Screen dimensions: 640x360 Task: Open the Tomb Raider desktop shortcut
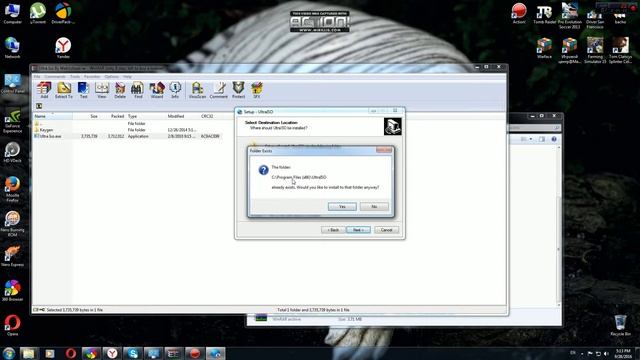coord(544,15)
